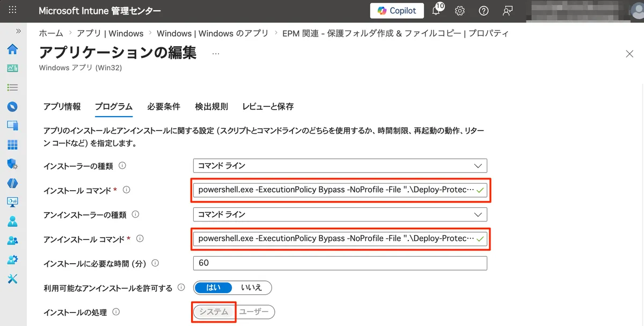Screen dimensions: 644x326
Task: Open the 検出規則 tab
Action: pos(211,106)
